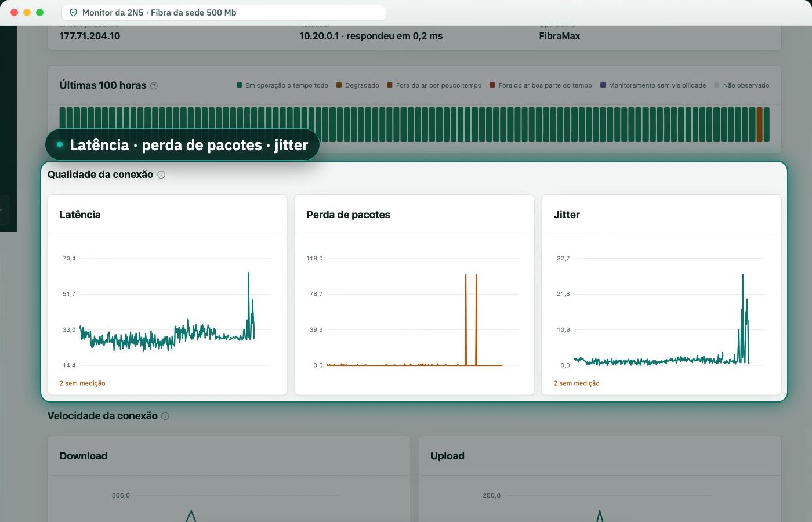Select the orange degraded bar in the uptime strip
Image resolution: width=812 pixels, height=522 pixels.
pyautogui.click(x=759, y=124)
